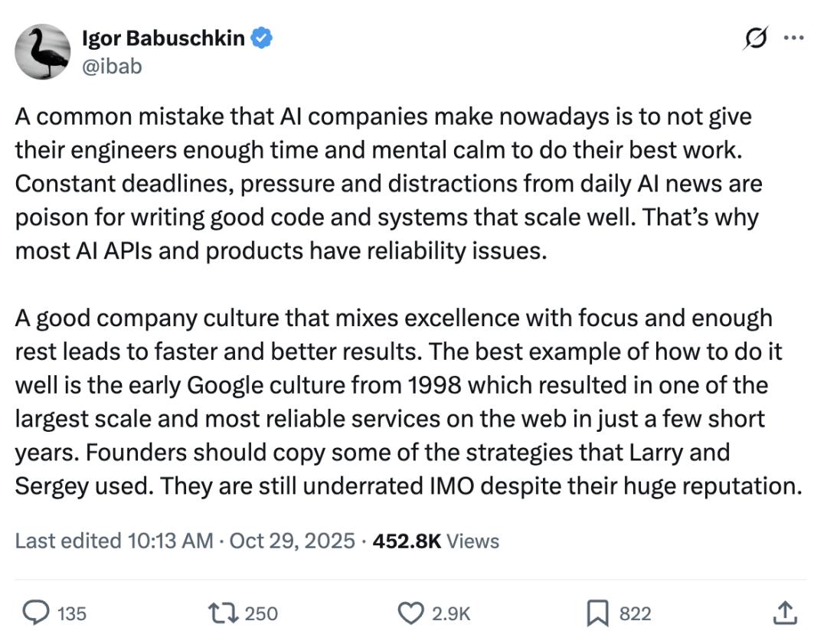Image resolution: width=827 pixels, height=644 pixels.
Task: Like the post with the heart icon
Action: (x=412, y=613)
